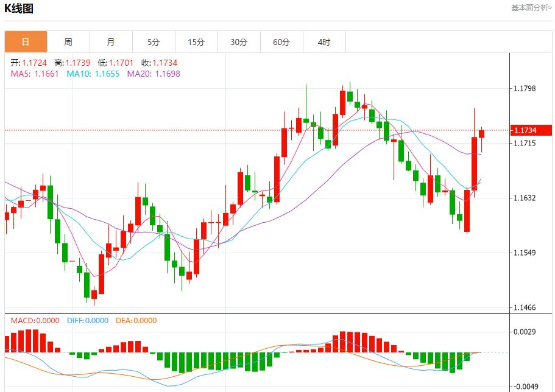
Task: Click the MA5 indicator label
Action: click(35, 74)
